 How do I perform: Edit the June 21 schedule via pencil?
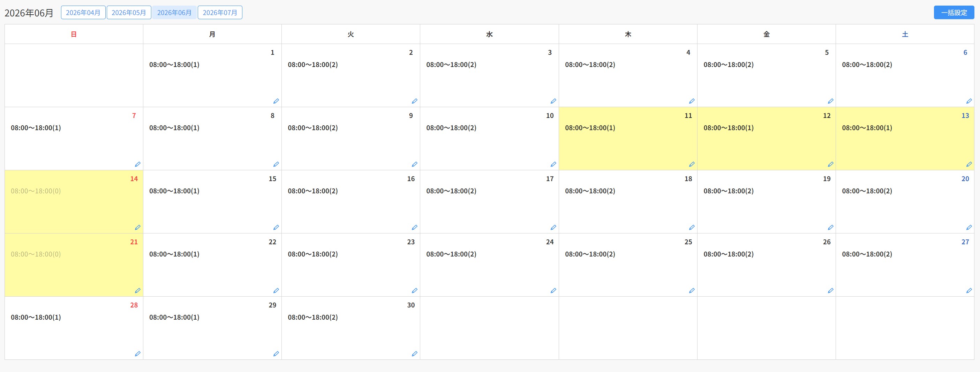click(x=138, y=291)
